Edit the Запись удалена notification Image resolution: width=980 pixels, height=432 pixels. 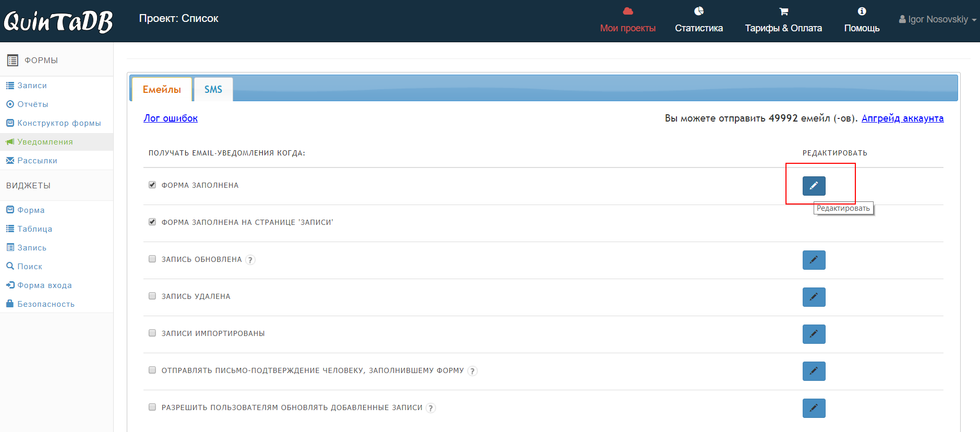(814, 297)
